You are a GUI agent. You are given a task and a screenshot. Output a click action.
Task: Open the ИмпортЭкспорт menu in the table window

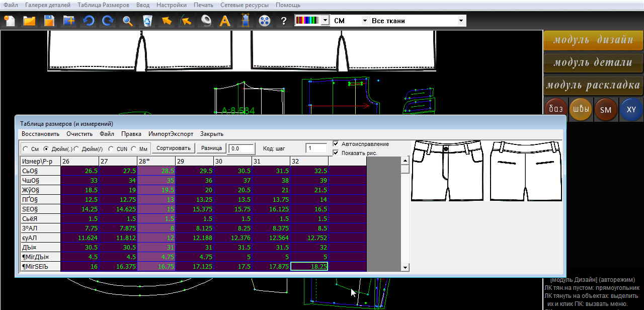pyautogui.click(x=171, y=134)
